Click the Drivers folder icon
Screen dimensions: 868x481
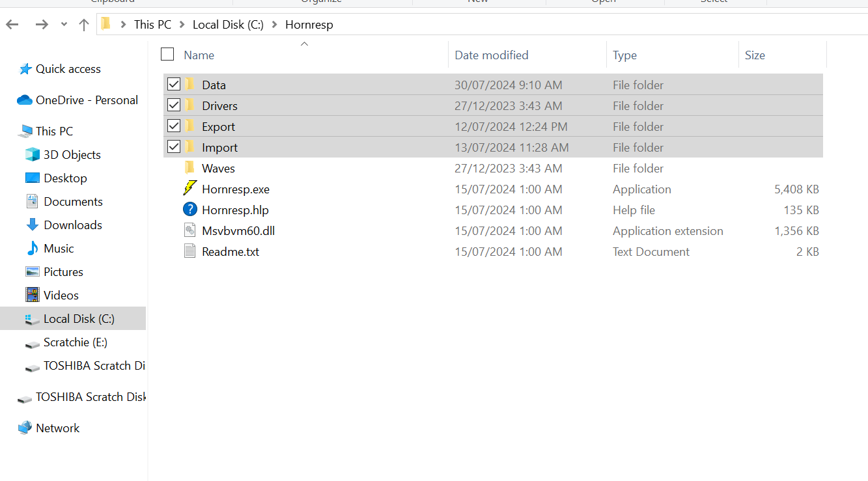190,105
